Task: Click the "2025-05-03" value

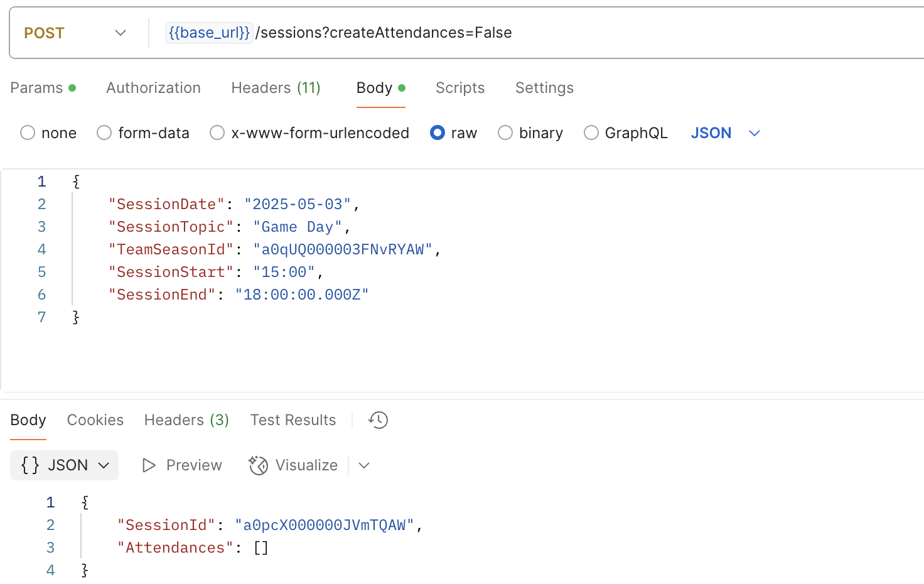Action: (298, 204)
